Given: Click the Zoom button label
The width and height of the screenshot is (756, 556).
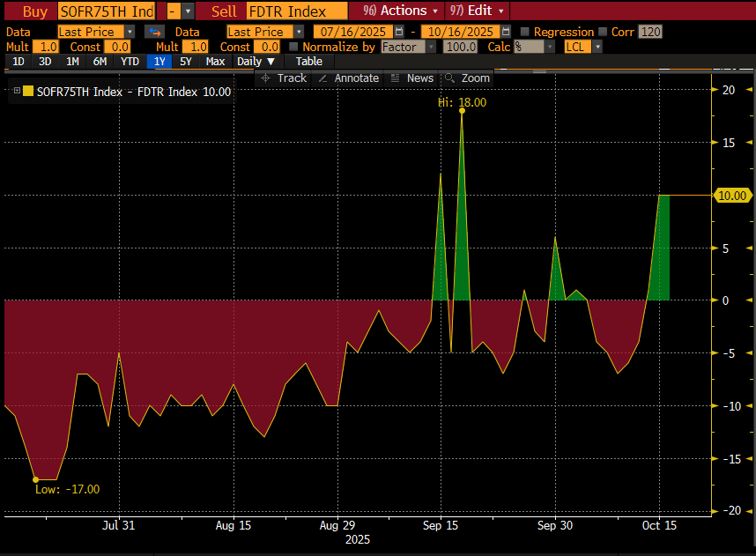Looking at the screenshot, I should coord(476,78).
